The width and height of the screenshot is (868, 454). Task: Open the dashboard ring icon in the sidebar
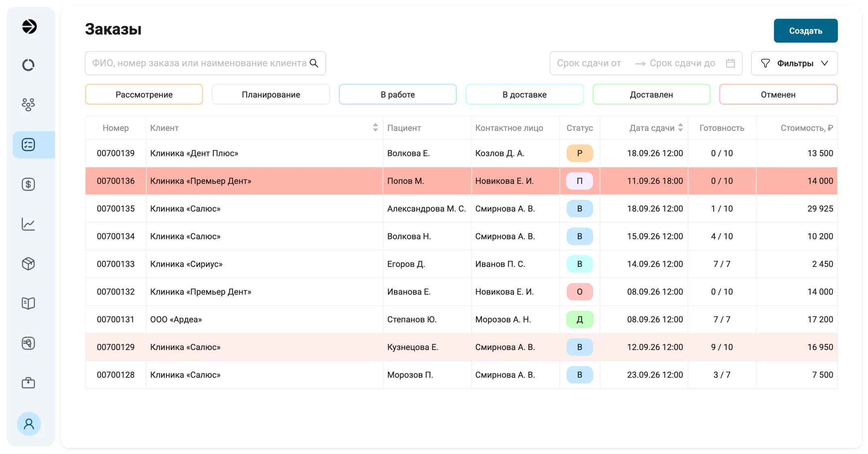point(28,65)
